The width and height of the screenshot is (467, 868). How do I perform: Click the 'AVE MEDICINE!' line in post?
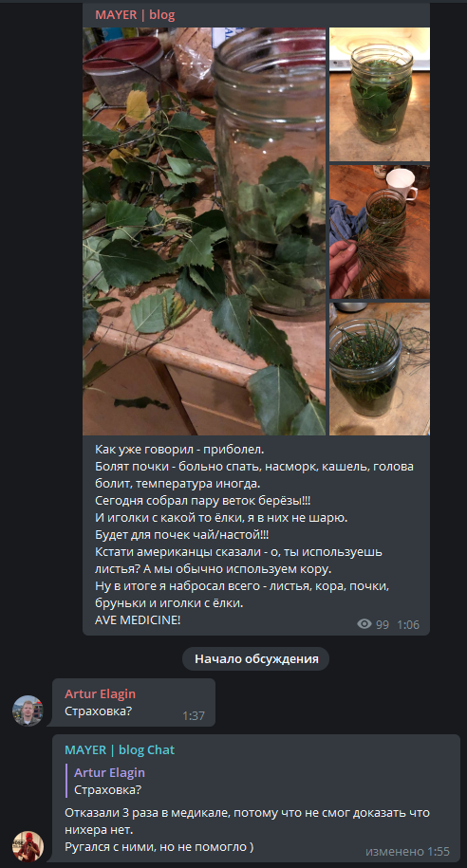tap(138, 620)
